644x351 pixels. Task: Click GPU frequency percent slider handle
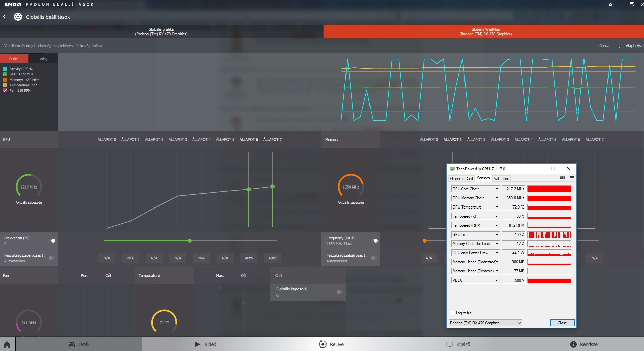190,241
